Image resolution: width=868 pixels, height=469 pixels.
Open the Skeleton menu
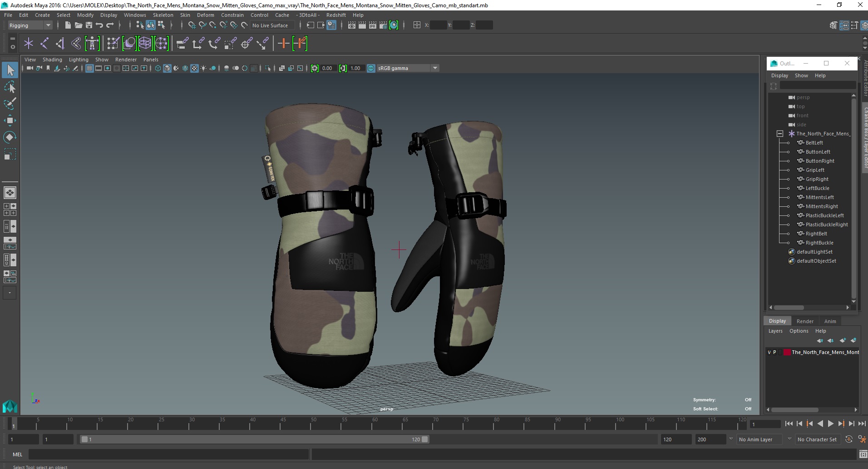point(163,15)
